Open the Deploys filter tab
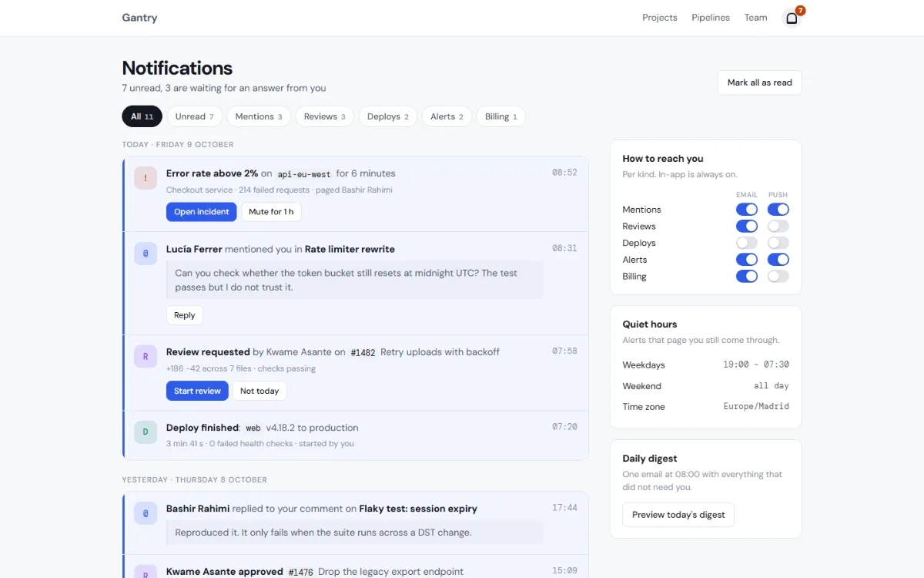This screenshot has height=578, width=924. click(x=388, y=116)
